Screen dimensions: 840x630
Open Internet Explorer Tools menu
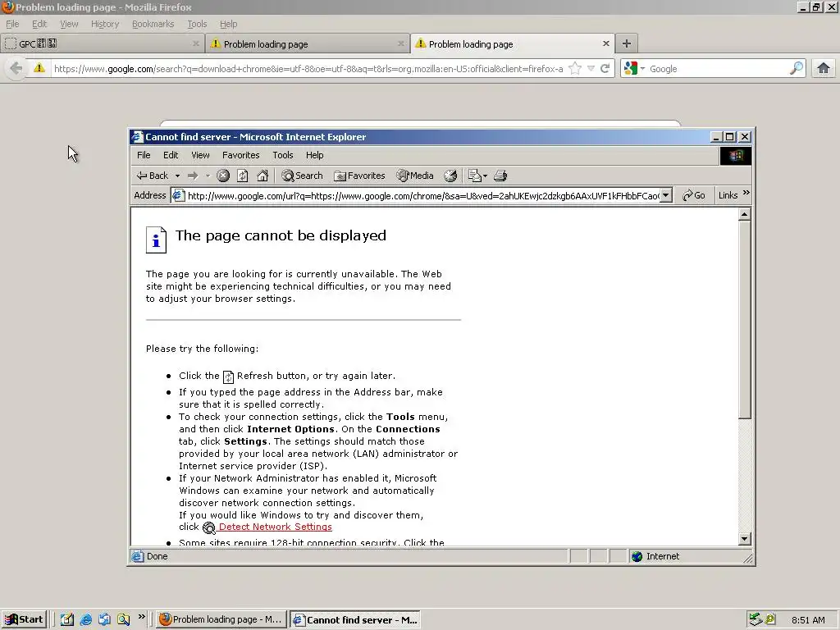283,155
